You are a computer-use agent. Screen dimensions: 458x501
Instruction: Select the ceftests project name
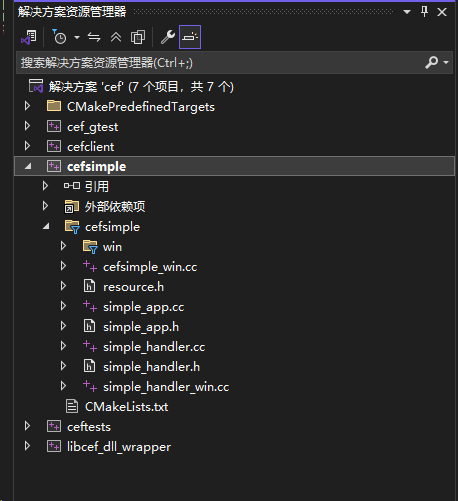(89, 427)
